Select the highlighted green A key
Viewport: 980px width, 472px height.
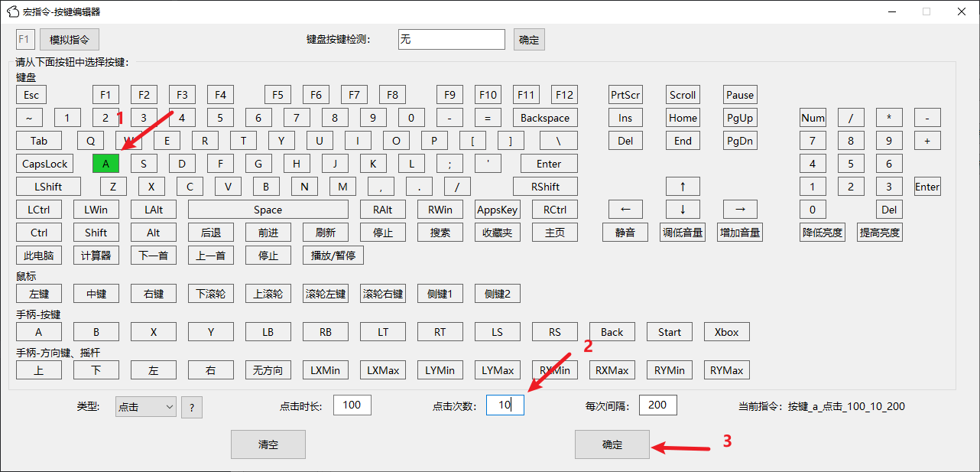105,164
